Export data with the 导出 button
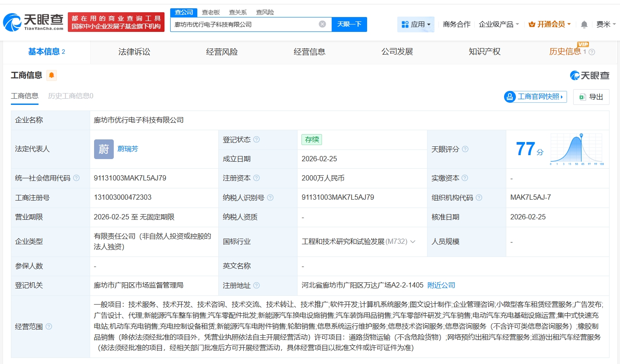620x364 pixels. click(591, 97)
